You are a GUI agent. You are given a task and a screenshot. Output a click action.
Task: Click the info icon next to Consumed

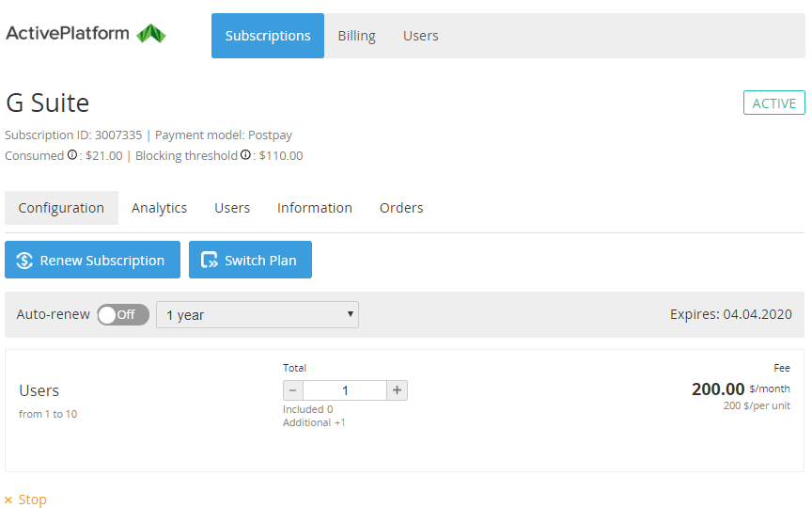[x=72, y=155]
